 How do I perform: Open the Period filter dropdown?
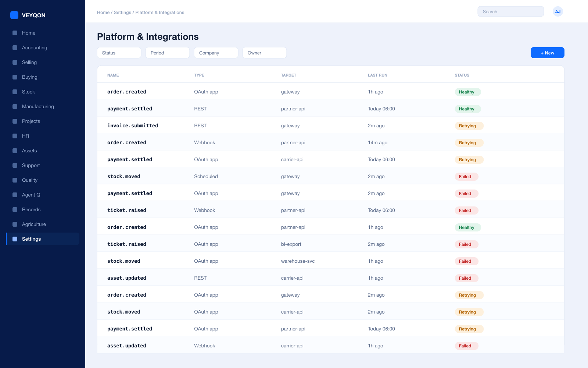(168, 53)
